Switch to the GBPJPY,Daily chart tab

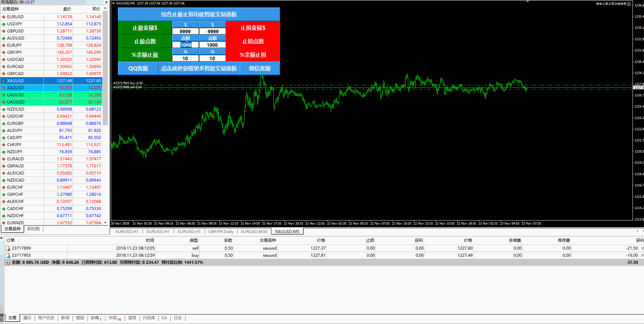221,232
